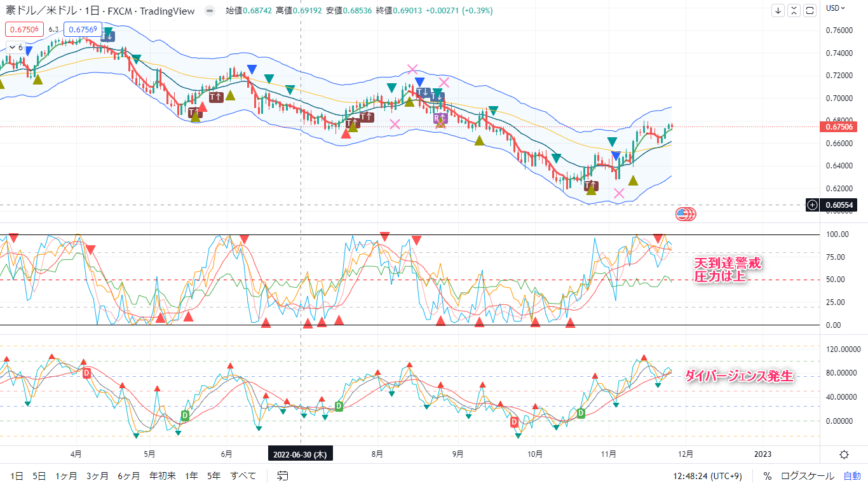Open the go to date calendar icon
868x488 pixels.
283,475
